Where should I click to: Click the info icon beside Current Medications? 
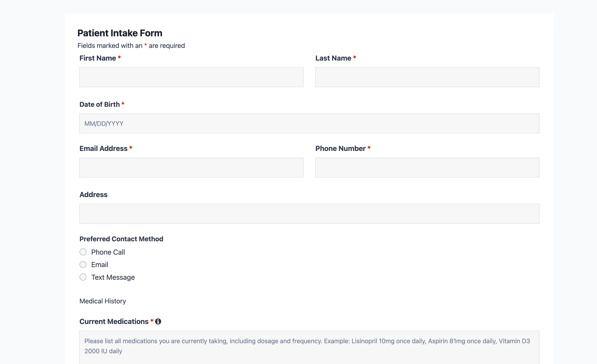(x=158, y=321)
